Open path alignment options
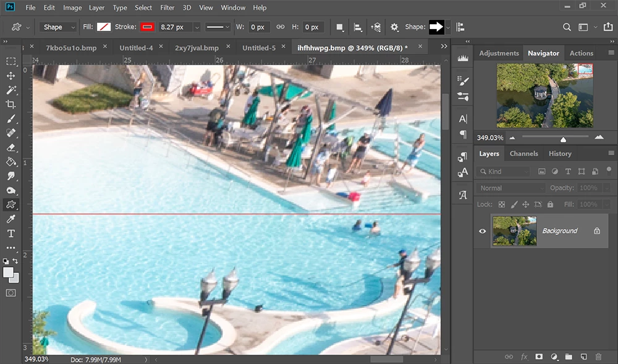Image resolution: width=618 pixels, height=364 pixels. 358,27
